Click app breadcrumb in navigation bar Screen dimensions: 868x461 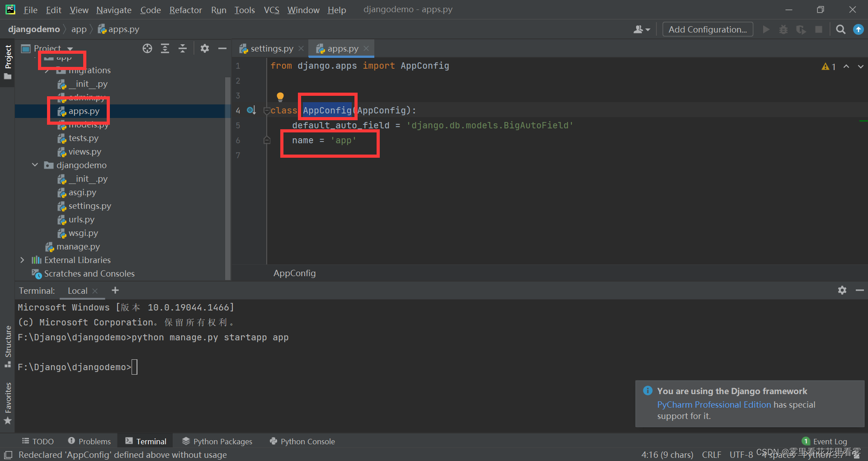[x=79, y=29]
